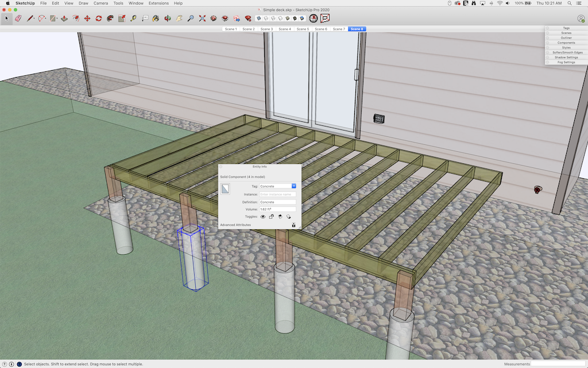This screenshot has width=588, height=368.
Task: Select the Tape Measure tool
Action: click(x=133, y=18)
